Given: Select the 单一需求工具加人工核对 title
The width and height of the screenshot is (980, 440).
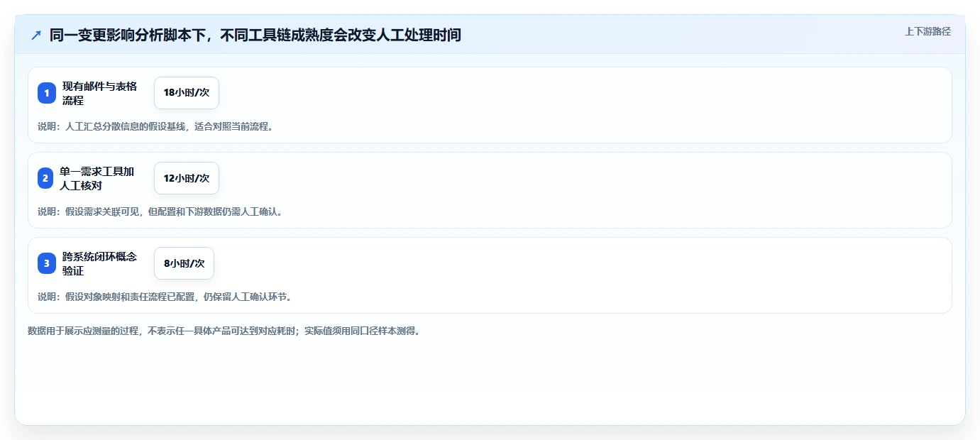Looking at the screenshot, I should [x=97, y=178].
